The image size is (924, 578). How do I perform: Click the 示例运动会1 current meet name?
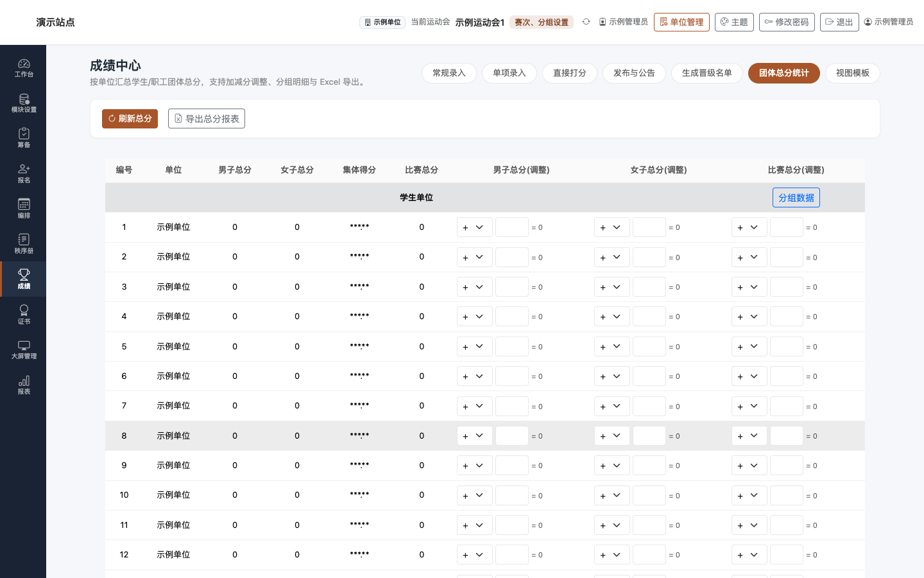click(x=480, y=22)
